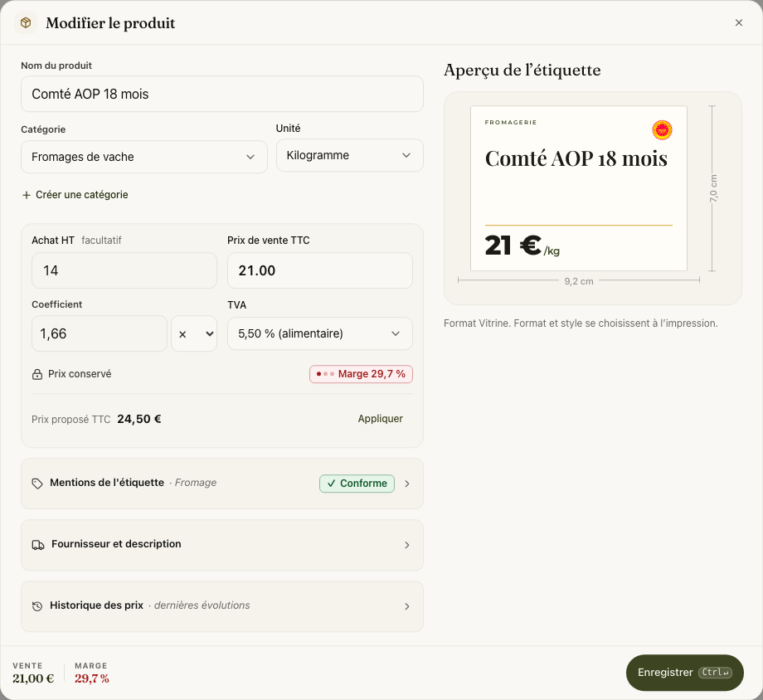
Task: Click the Prix de vente TTC field
Action: click(x=319, y=270)
